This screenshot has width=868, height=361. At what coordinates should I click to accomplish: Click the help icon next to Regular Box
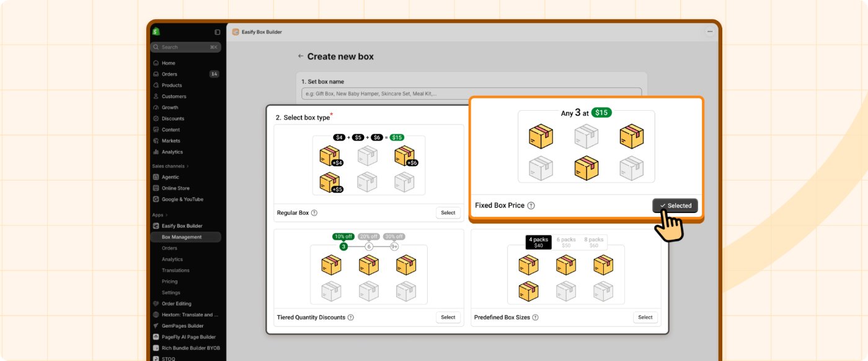tap(314, 213)
